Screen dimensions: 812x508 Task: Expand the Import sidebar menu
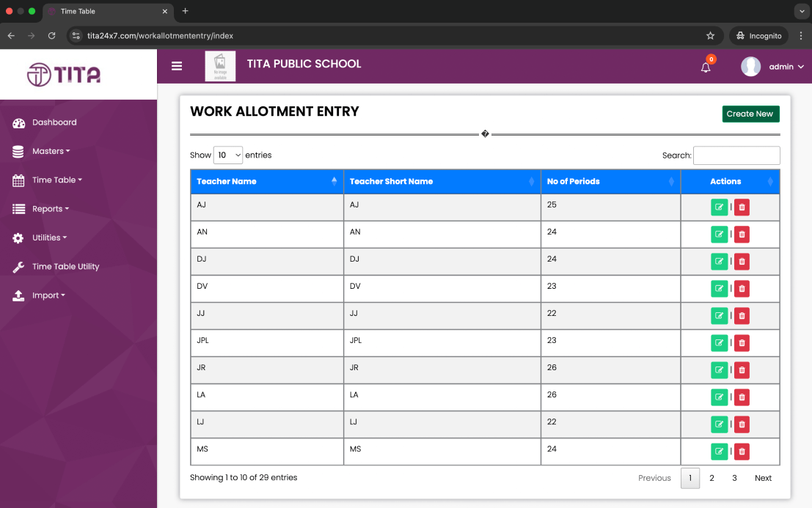[48, 295]
